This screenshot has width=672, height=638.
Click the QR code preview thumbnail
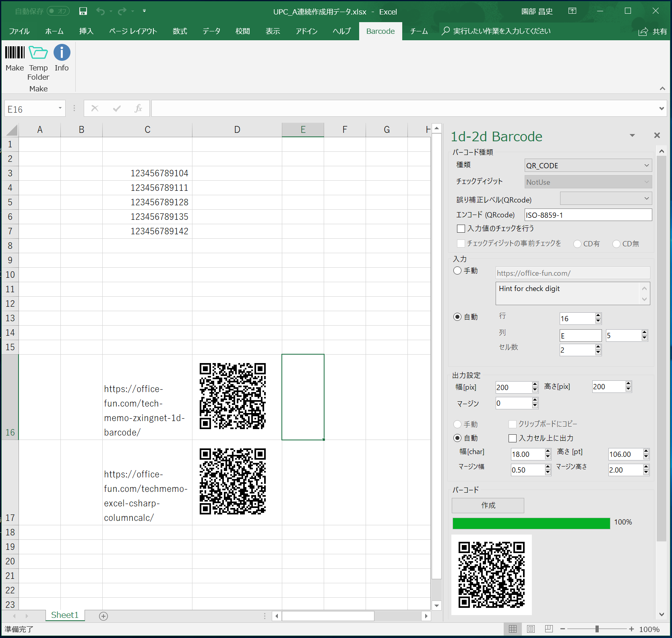click(492, 575)
